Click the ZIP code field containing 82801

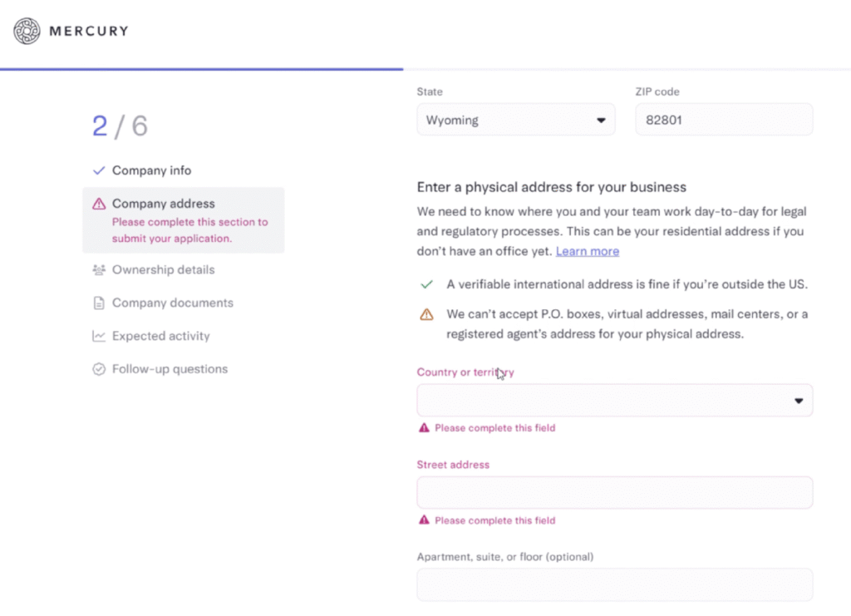point(723,120)
